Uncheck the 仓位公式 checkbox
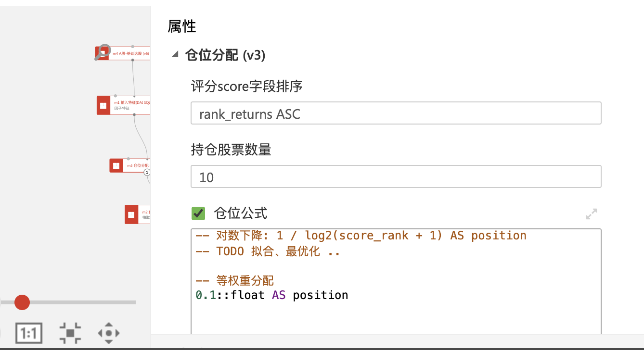This screenshot has height=350, width=644. pos(198,213)
